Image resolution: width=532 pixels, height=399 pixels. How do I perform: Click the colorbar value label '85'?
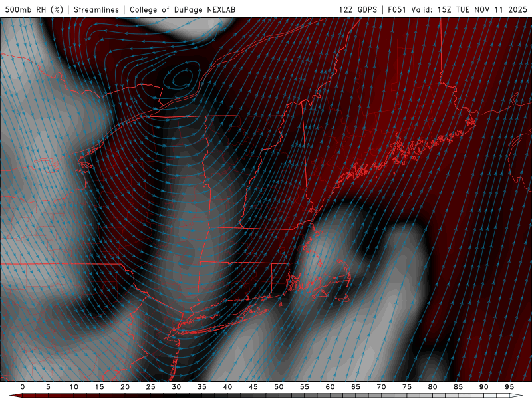point(458,387)
